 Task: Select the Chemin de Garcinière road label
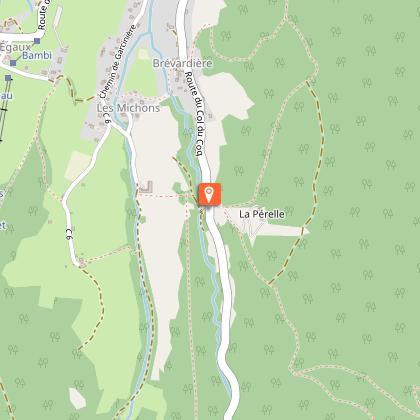click(118, 62)
